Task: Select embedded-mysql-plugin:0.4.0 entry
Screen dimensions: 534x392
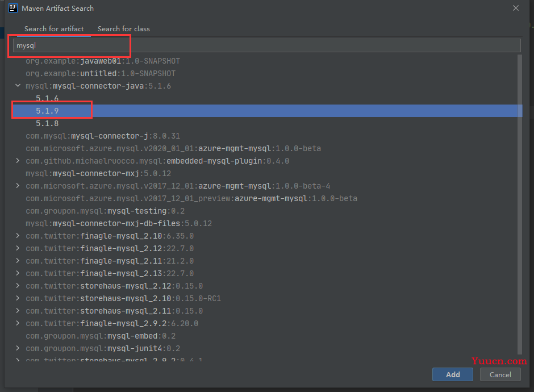Action: point(157,161)
